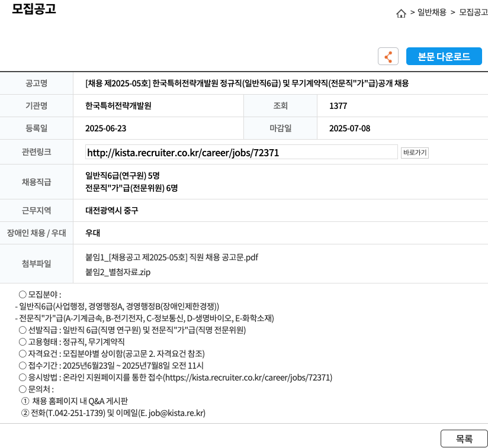Click the 등록일 label cell
Viewport: 488px width, 448px height.
[x=36, y=128]
